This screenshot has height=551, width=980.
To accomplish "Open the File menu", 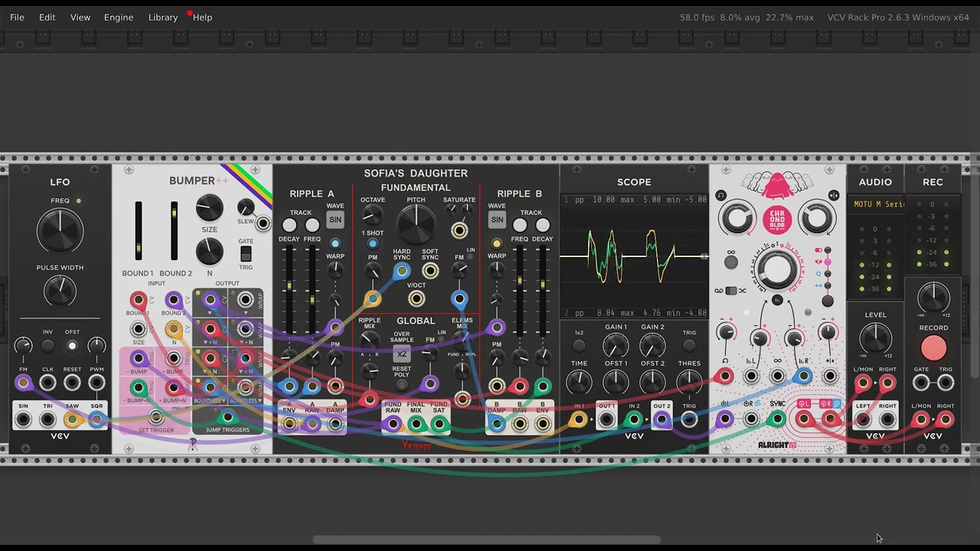I will point(17,17).
